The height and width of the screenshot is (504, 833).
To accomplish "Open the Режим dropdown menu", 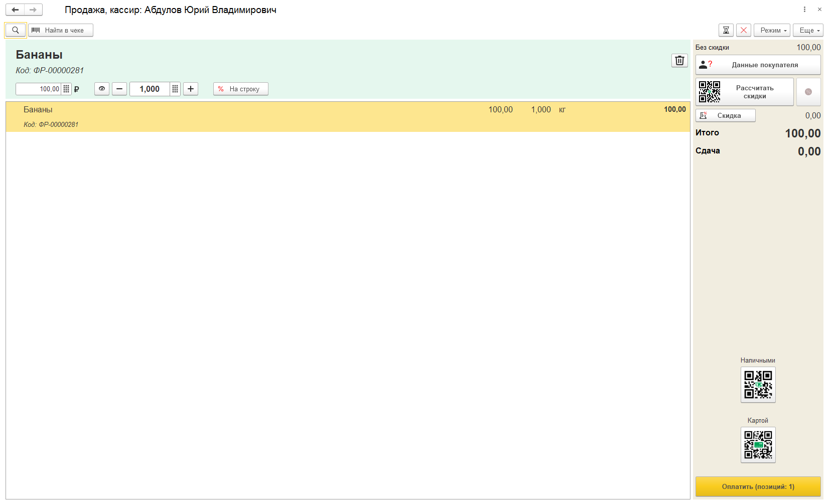I will 772,31.
